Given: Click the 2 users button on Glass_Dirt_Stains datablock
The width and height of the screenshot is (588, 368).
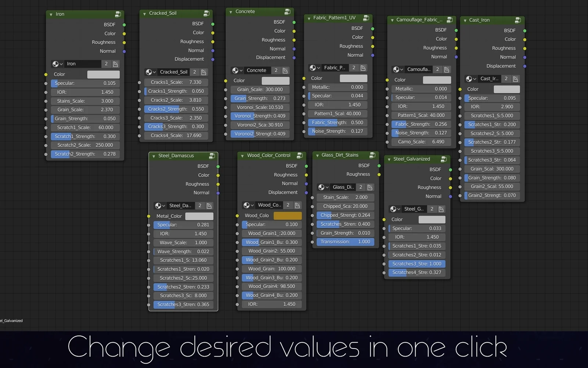Looking at the screenshot, I should [x=361, y=187].
